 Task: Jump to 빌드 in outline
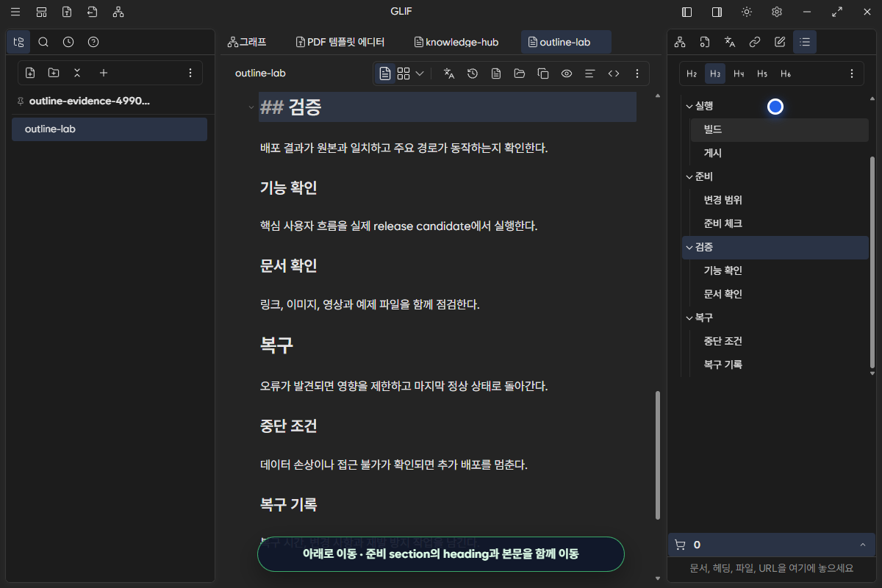click(780, 129)
